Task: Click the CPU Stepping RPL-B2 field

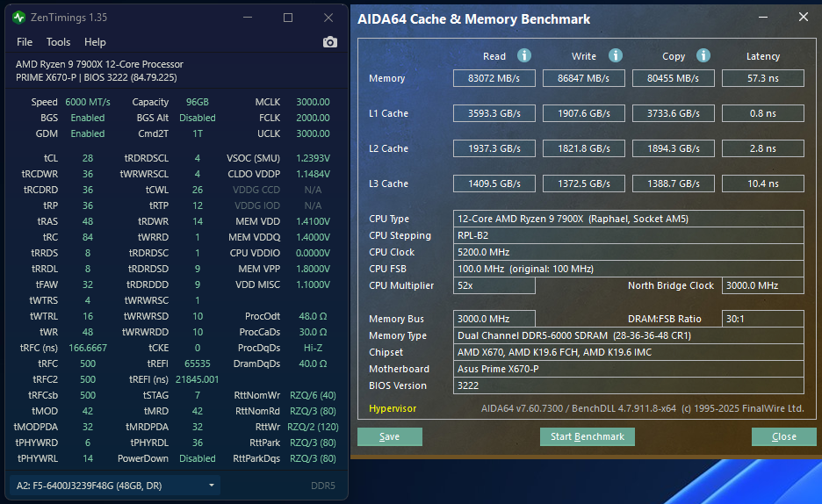Action: pyautogui.click(x=629, y=235)
